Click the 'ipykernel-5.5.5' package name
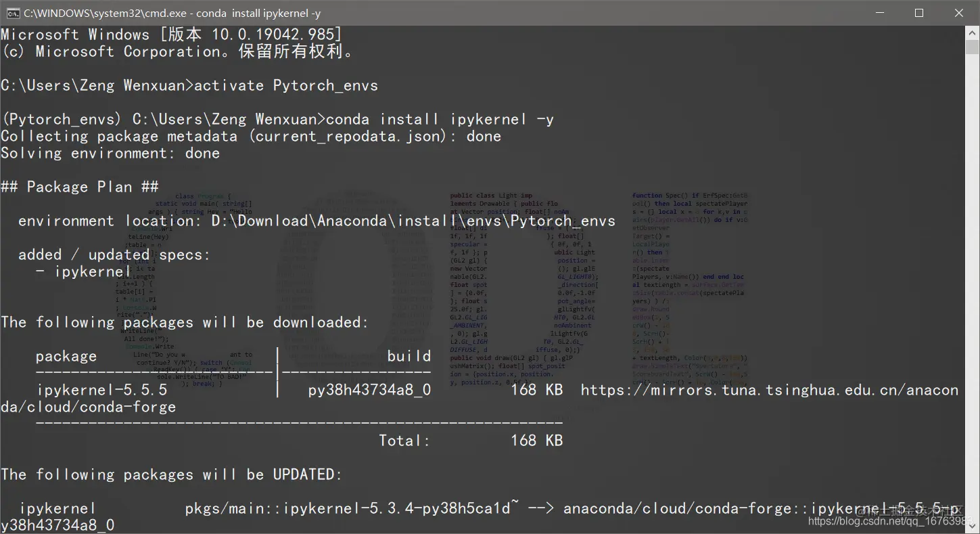 click(x=101, y=390)
